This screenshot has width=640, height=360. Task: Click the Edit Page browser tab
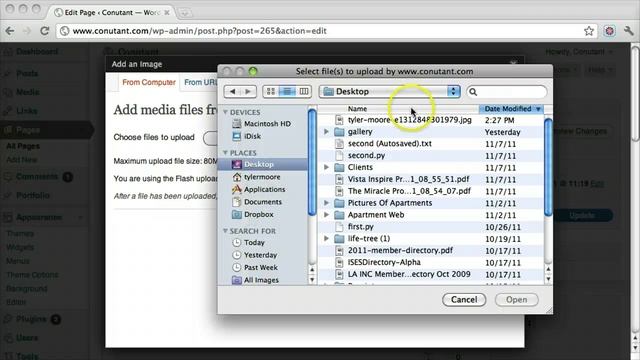[111, 13]
